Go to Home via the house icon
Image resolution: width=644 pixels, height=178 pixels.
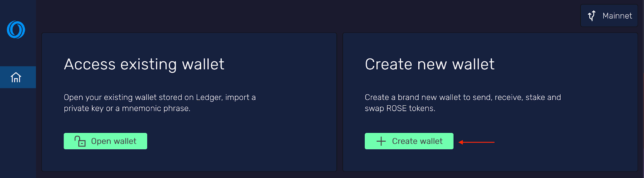[16, 77]
